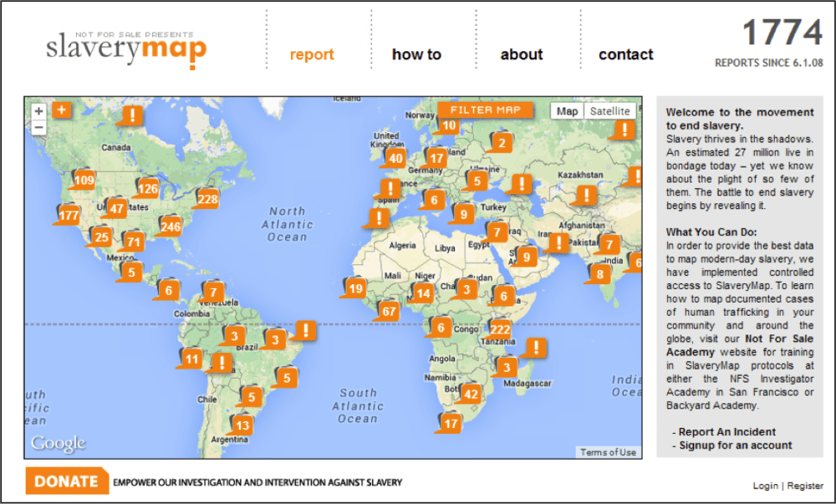Click the slaverymap logo
This screenshot has width=836, height=504.
click(x=126, y=49)
